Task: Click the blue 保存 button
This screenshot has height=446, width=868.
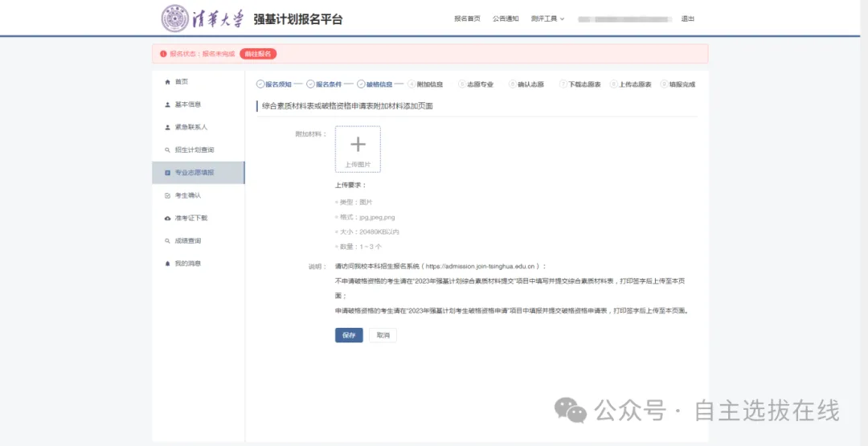Action: (x=349, y=335)
